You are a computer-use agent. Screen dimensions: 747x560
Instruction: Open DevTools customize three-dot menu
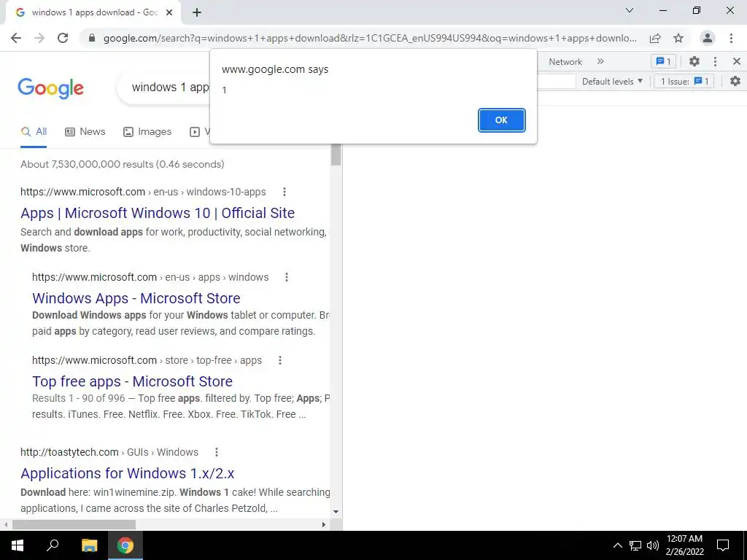point(715,61)
